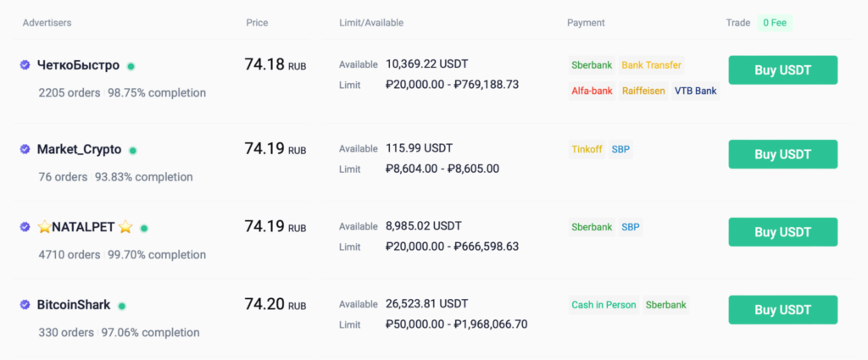Click the Price column header

coord(257,23)
